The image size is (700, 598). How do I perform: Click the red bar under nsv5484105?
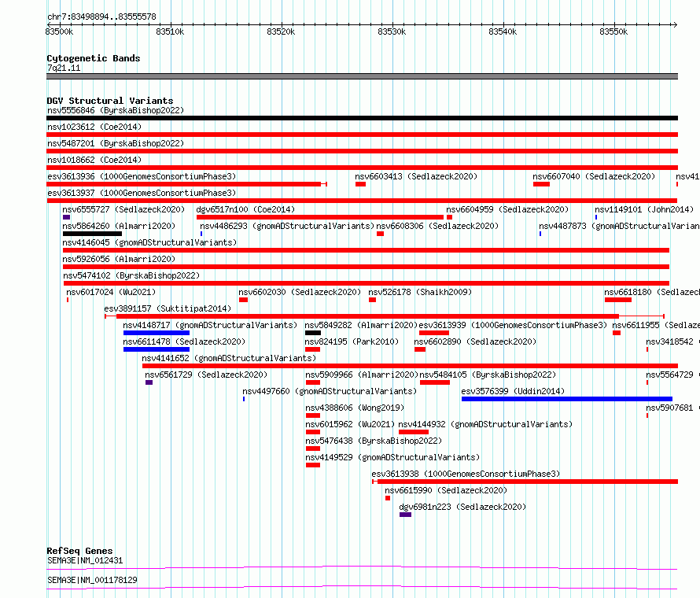(x=435, y=382)
